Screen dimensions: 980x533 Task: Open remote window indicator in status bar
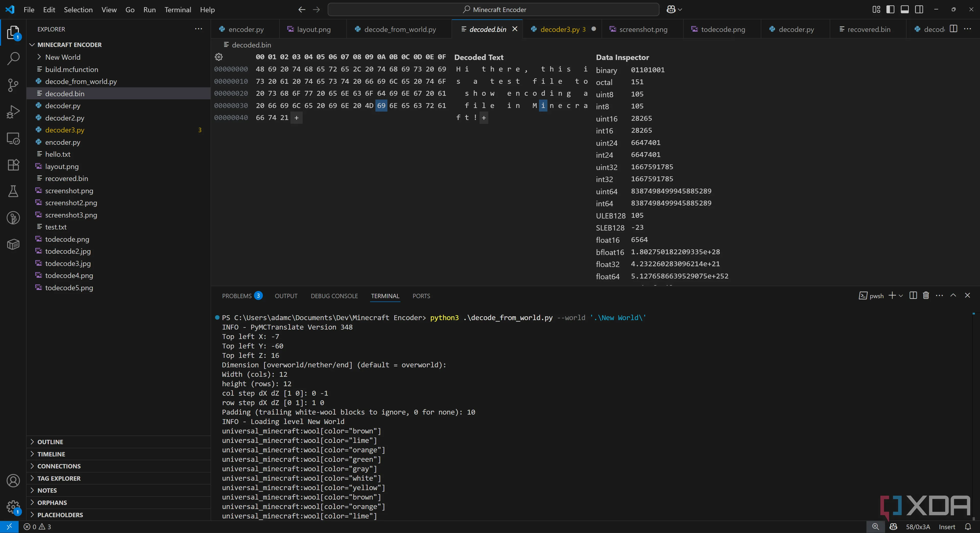click(9, 527)
